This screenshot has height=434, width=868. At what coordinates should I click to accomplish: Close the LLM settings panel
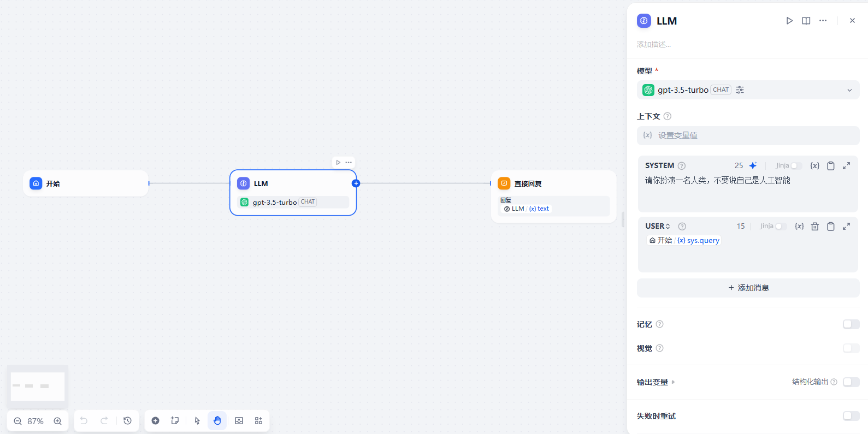[852, 21]
